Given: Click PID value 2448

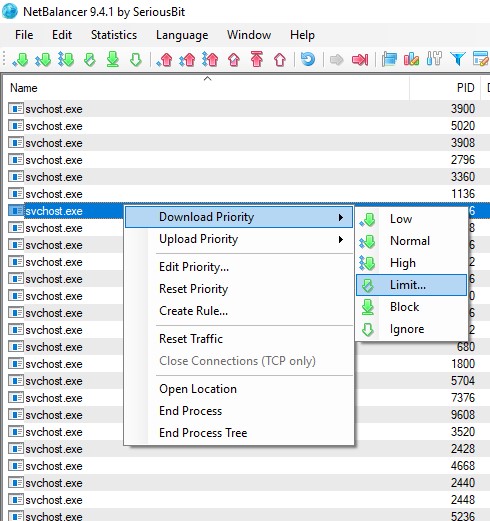Looking at the screenshot, I should 463,500.
